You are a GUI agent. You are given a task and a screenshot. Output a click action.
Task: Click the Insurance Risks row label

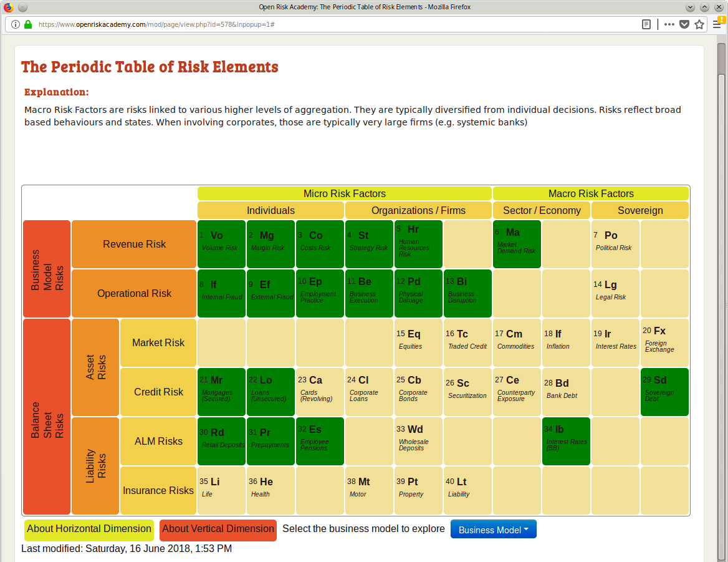pyautogui.click(x=158, y=490)
